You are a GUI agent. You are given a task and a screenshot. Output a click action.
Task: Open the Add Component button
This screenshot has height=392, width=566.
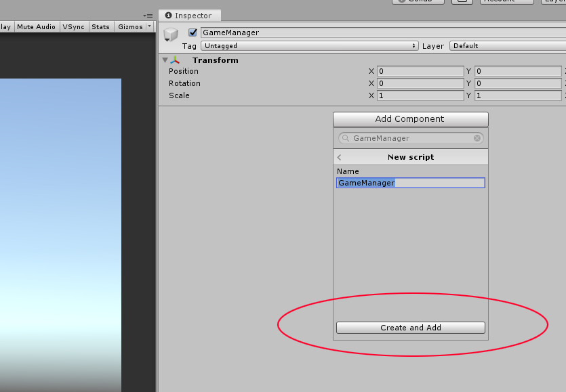click(x=410, y=119)
